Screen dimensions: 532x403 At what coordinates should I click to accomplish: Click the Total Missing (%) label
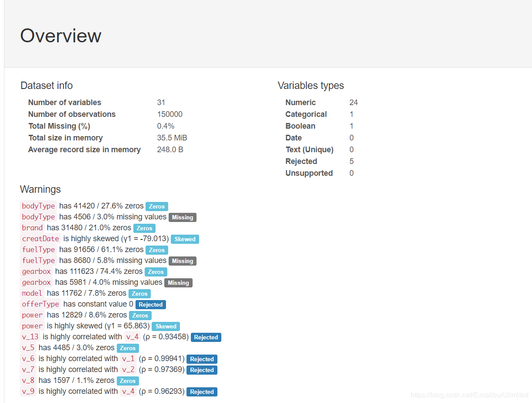[59, 126]
